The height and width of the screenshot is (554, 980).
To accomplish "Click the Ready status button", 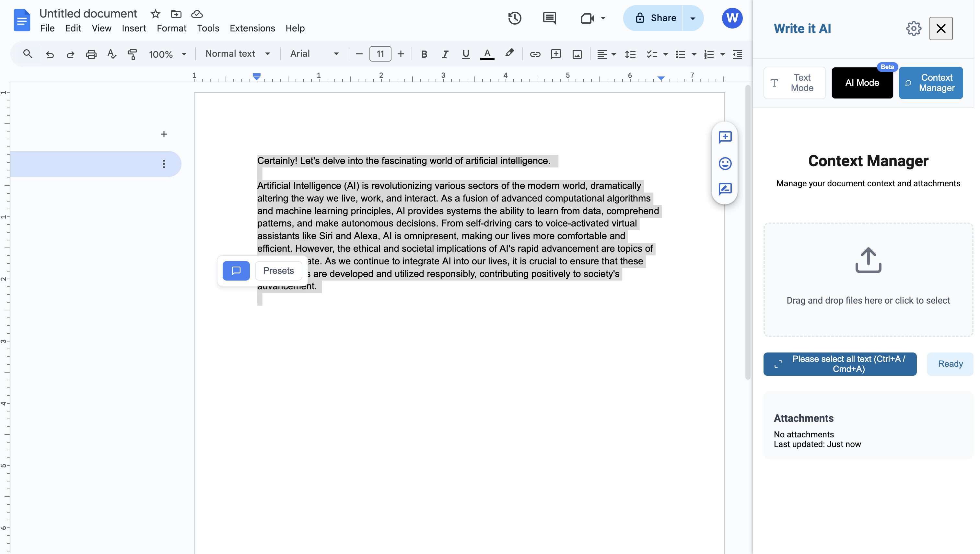I will click(x=950, y=364).
